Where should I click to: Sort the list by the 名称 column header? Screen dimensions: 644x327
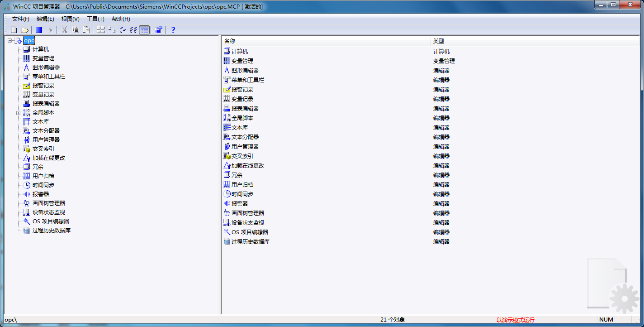(x=326, y=41)
